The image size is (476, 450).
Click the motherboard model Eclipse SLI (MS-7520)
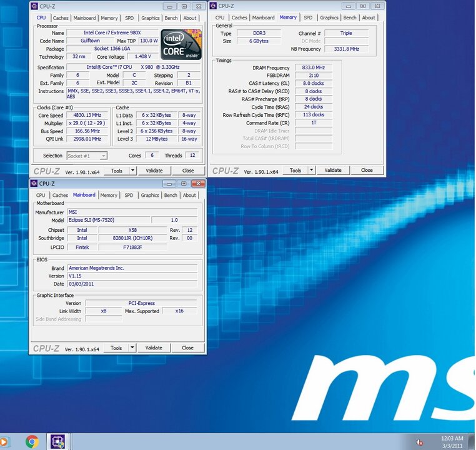[x=109, y=220]
